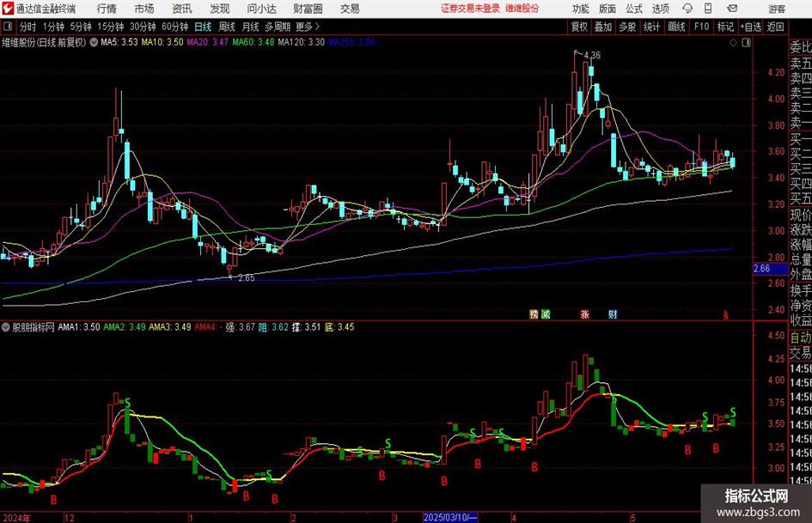The image size is (812, 523).
Task: Click the MA120: 3.30 indicator label
Action: 302,42
